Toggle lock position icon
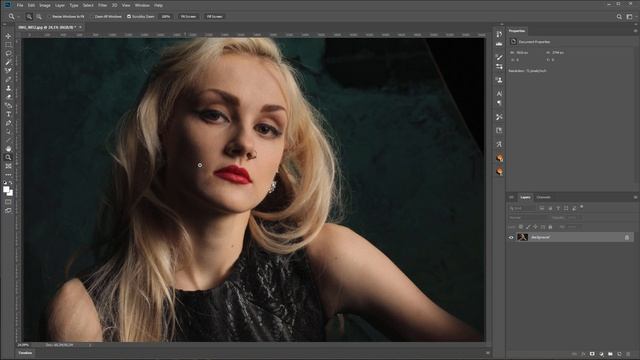This screenshot has width=640, height=360. click(x=536, y=227)
